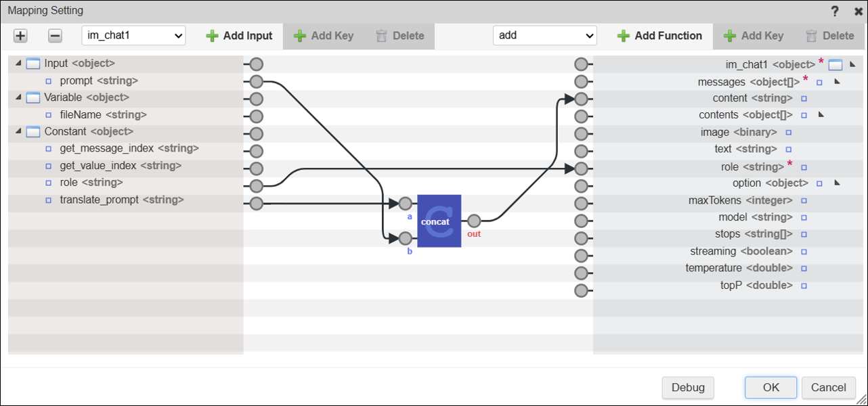Screen dimensions: 868x406
Task: Click the im_chat1 object icon on right
Action: pyautogui.click(x=835, y=65)
